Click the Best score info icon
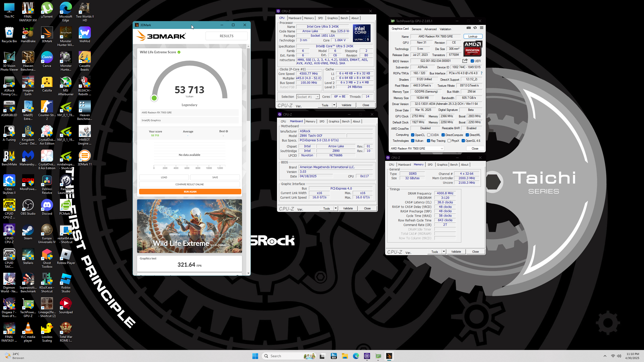Screen dimensions: 644x362 coord(227,131)
